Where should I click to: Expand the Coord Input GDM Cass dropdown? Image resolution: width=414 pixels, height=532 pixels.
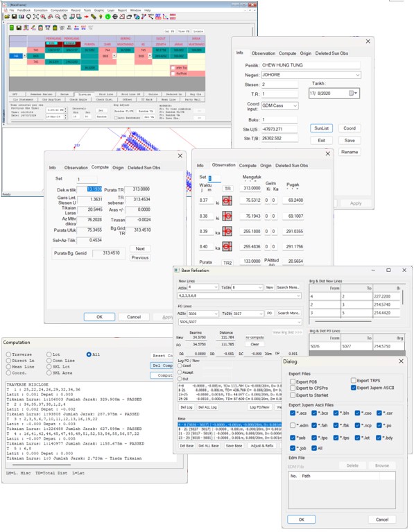click(x=295, y=106)
